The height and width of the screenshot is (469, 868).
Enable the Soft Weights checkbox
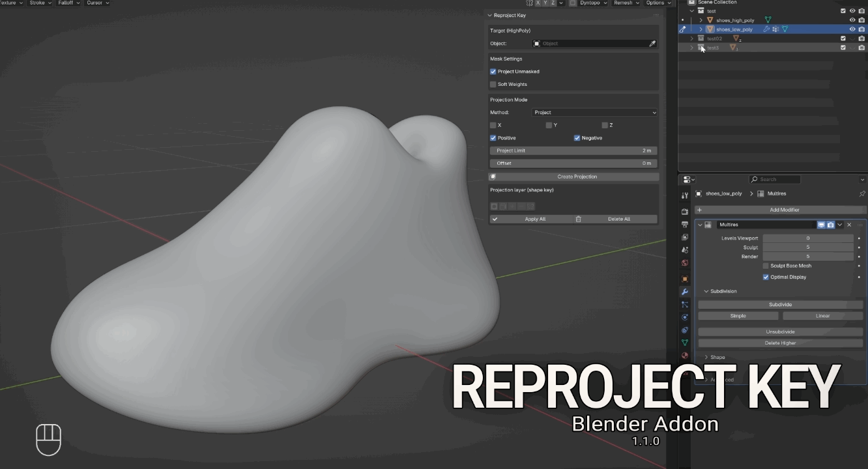(x=493, y=84)
